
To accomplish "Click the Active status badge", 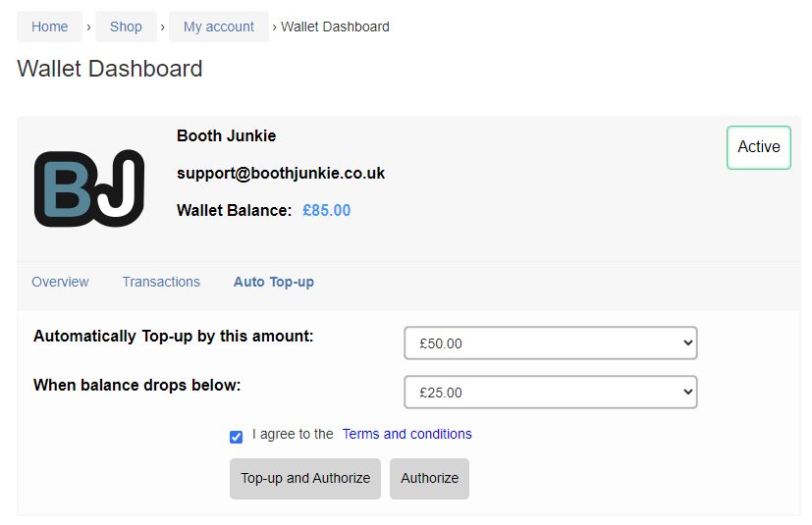I will (759, 147).
